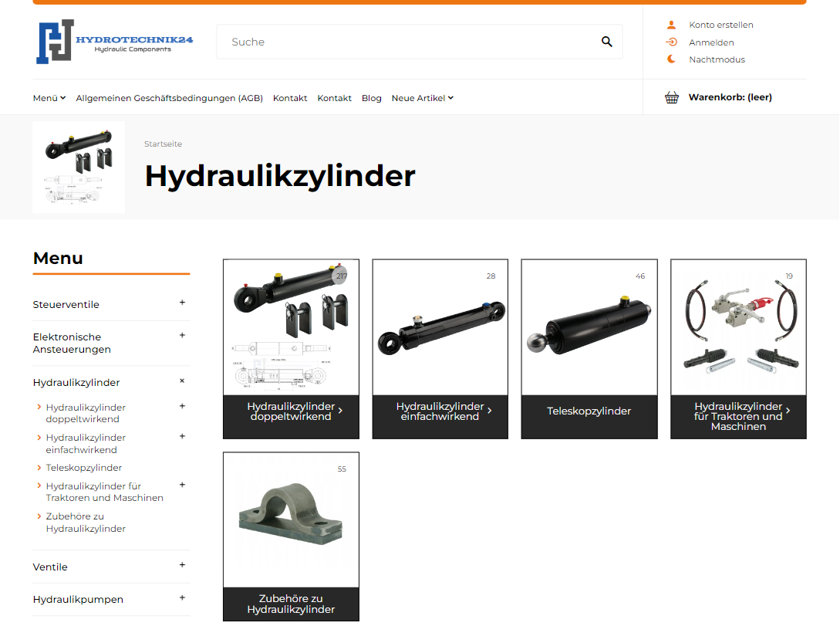
Task: Open Ventile sidebar item
Action: coord(50,567)
